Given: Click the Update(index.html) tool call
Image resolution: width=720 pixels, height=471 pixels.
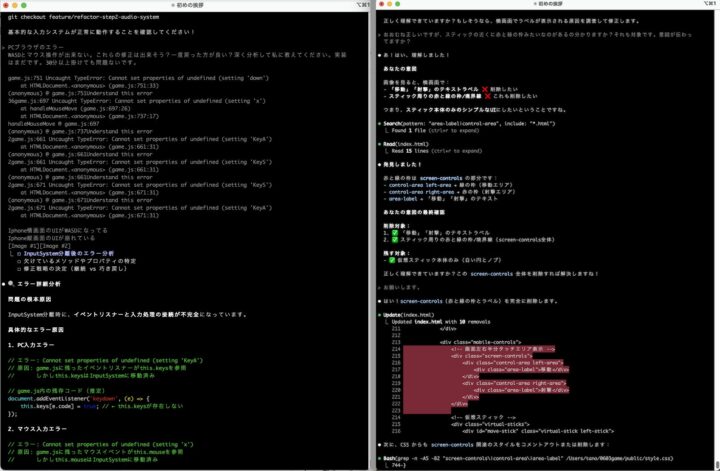Looking at the screenshot, I should coord(408,315).
